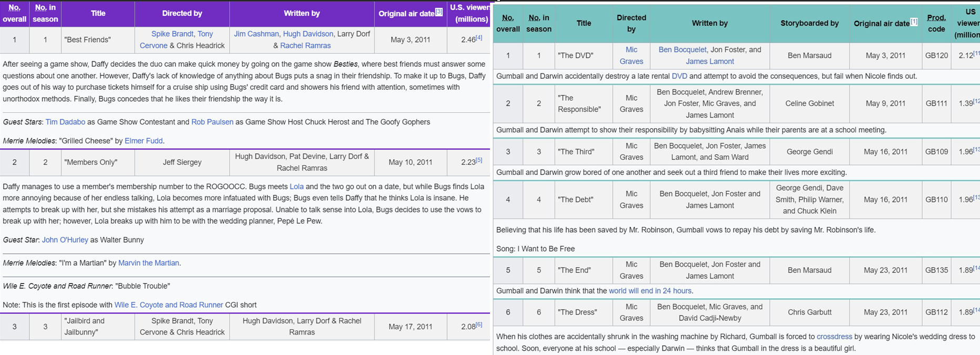Viewport: 980px width, 355px height.
Task: Click George Gendi in The Third row
Action: pos(809,152)
